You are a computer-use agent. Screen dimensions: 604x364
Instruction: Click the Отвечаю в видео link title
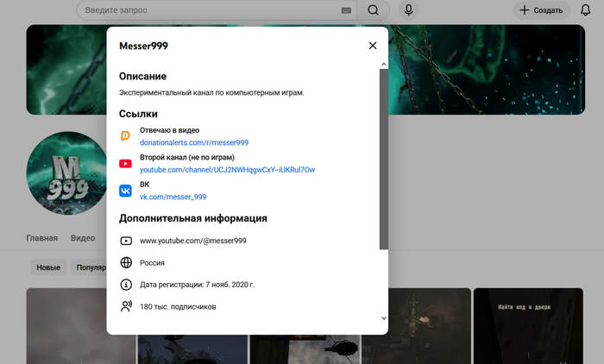pyautogui.click(x=169, y=130)
